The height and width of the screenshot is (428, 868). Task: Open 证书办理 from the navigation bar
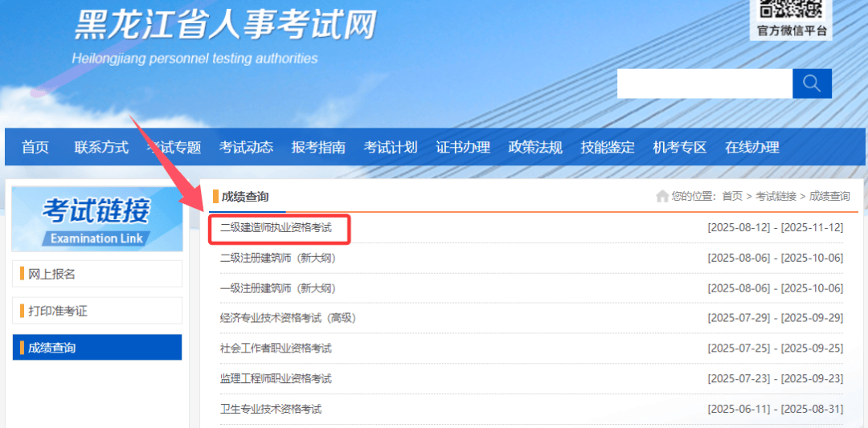[x=463, y=147]
